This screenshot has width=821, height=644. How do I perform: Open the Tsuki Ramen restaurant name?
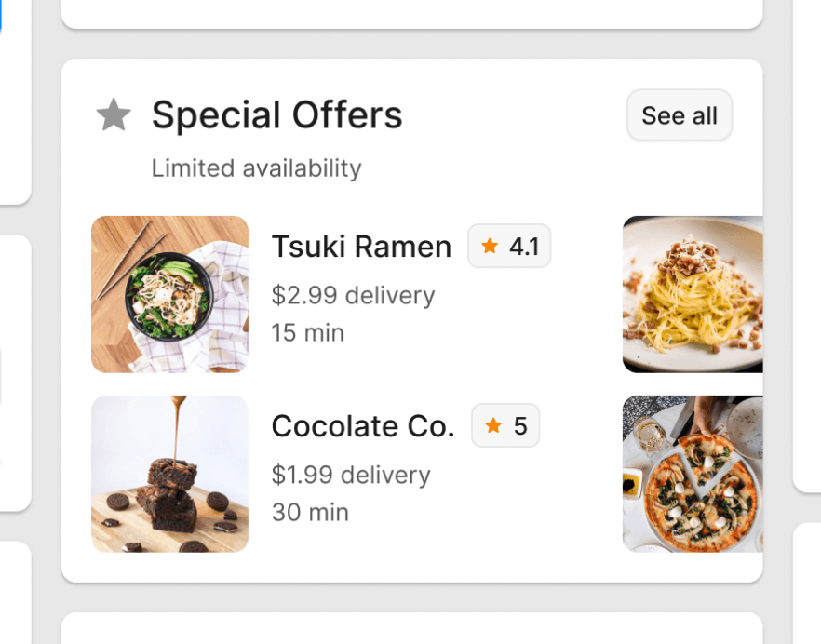point(361,247)
